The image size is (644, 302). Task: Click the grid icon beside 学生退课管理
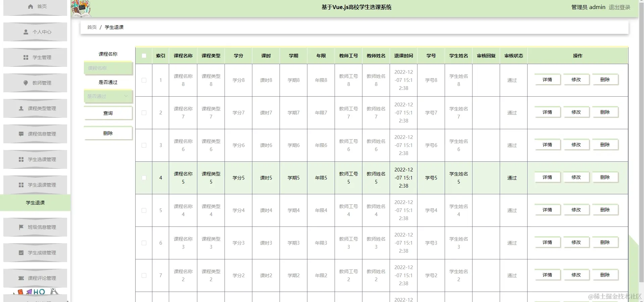[21, 185]
